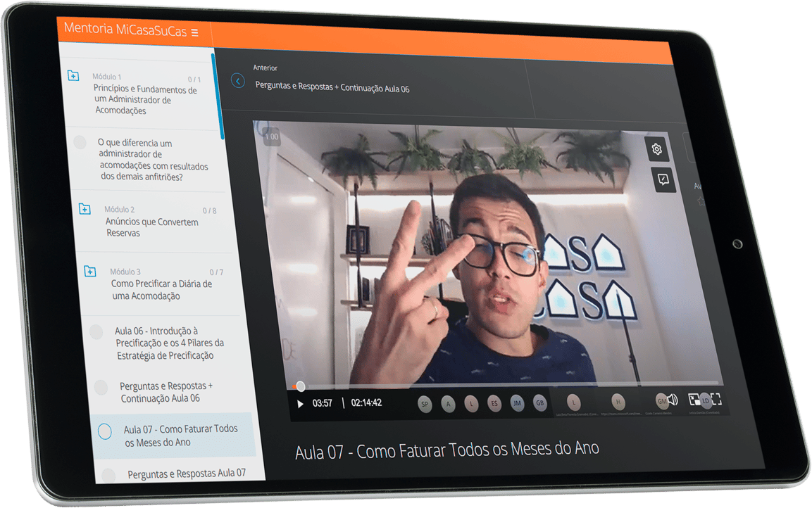Mark lesson 'O que diferencia um administrador' complete
Viewport: 812px width, 508px height.
pos(80,141)
